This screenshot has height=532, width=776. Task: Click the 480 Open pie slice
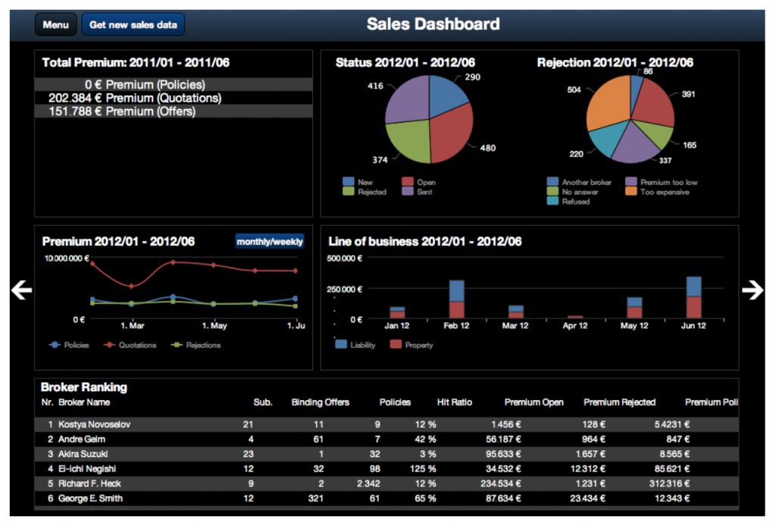(451, 133)
